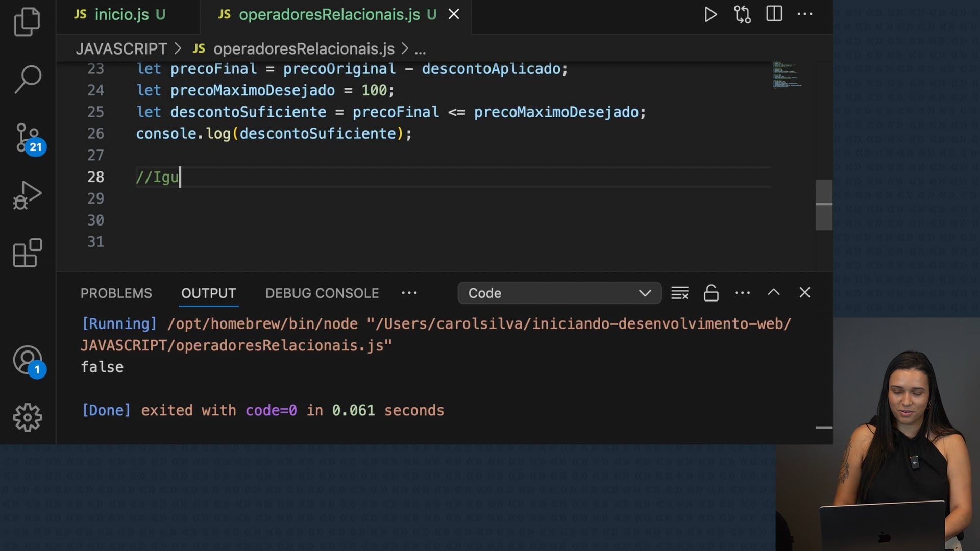Image resolution: width=980 pixels, height=551 pixels.
Task: Switch to the PROBLEMS panel tab
Action: click(x=116, y=293)
